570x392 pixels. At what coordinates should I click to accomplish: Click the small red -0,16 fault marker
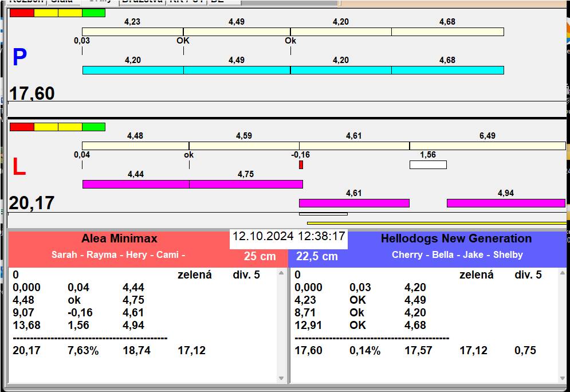click(301, 165)
